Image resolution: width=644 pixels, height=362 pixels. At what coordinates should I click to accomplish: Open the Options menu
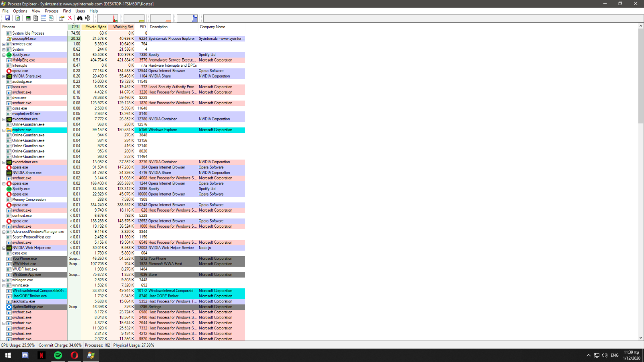pos(20,11)
